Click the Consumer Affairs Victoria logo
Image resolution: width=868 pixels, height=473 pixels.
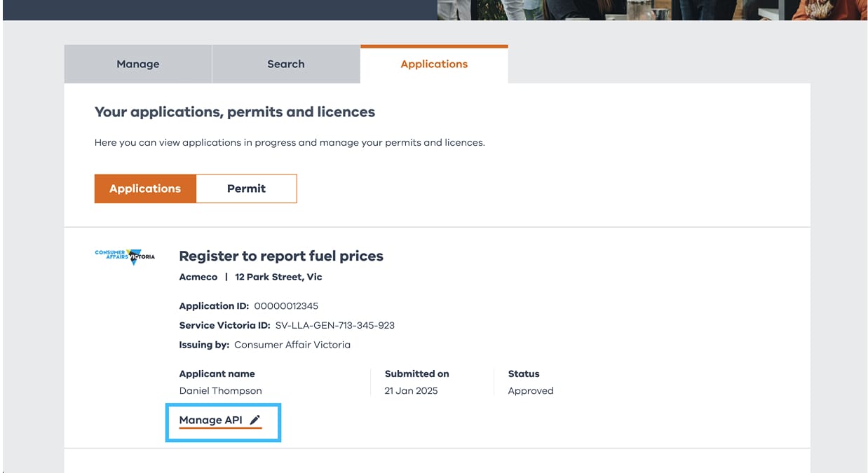point(125,256)
